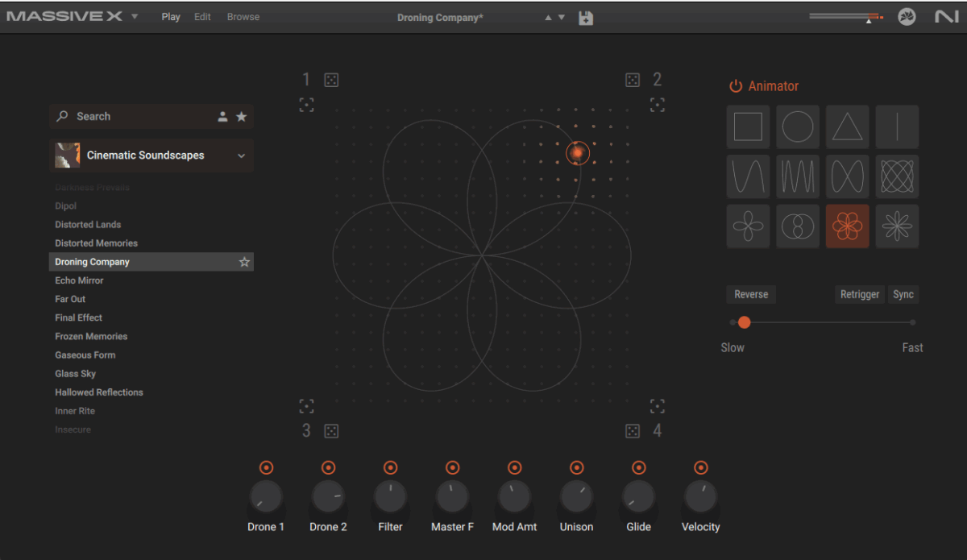Select the figure-eight animator shape
Viewport: 967px width, 560px height.
(848, 176)
